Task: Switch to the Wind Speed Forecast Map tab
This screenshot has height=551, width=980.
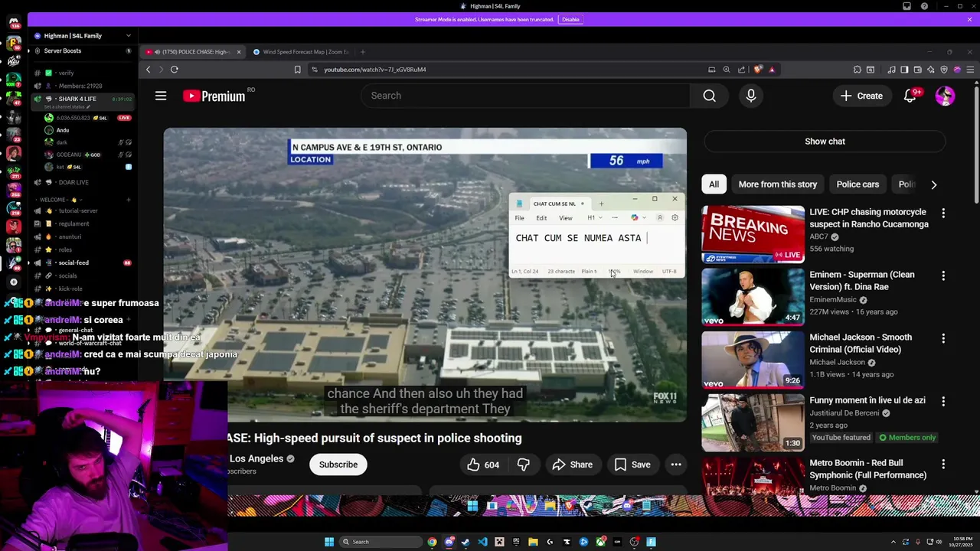Action: (301, 52)
